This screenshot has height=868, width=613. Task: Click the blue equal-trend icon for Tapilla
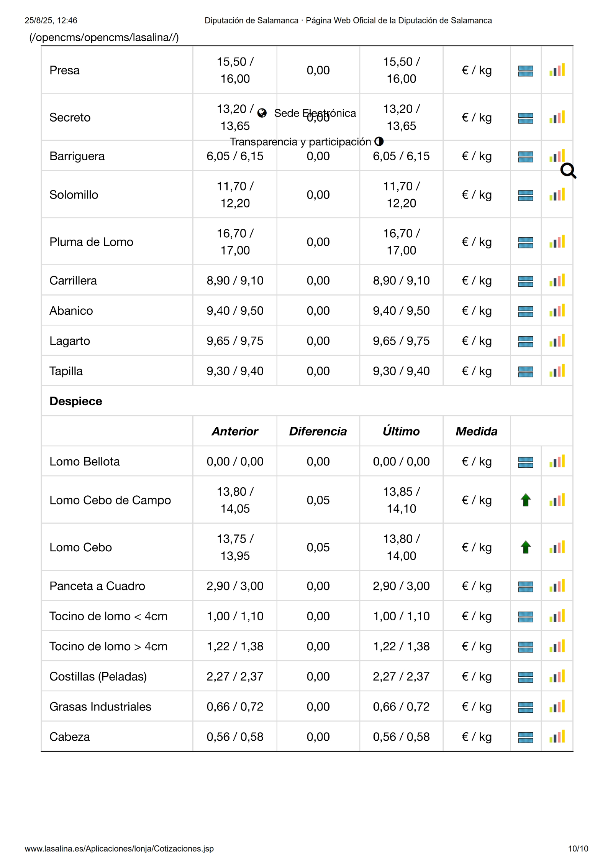click(x=526, y=372)
